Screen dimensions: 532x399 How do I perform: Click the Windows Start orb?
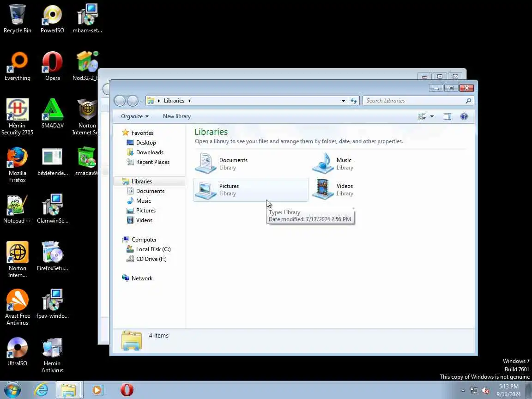tap(12, 390)
